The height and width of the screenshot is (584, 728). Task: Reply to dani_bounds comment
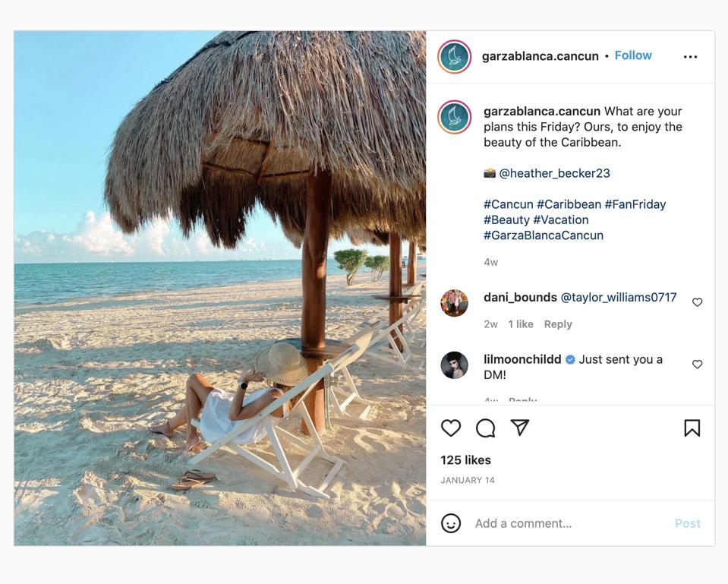tap(558, 324)
